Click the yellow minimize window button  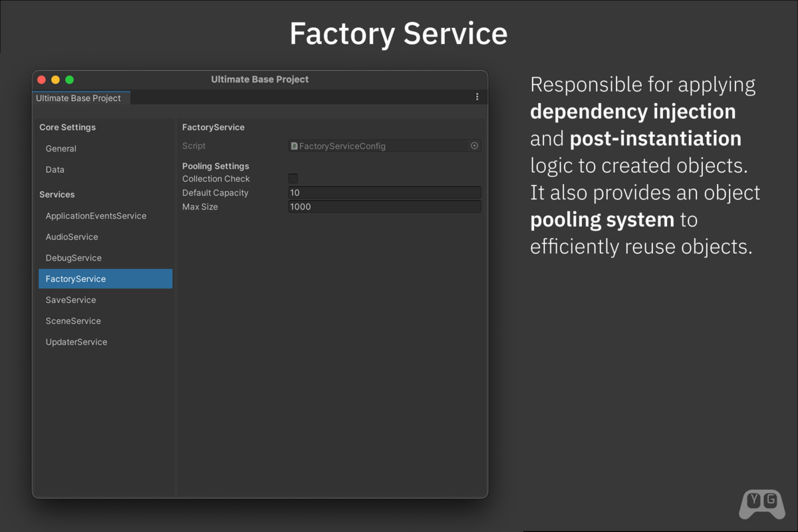click(x=55, y=80)
